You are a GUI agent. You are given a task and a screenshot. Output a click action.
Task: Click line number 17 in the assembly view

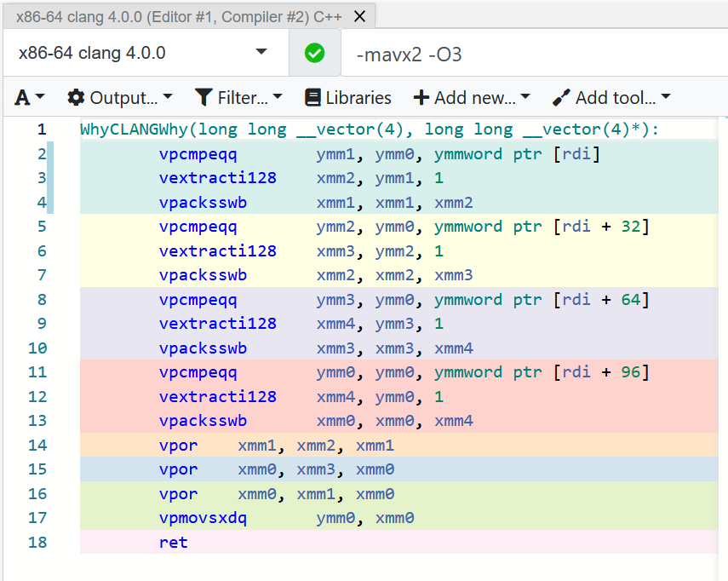35,517
